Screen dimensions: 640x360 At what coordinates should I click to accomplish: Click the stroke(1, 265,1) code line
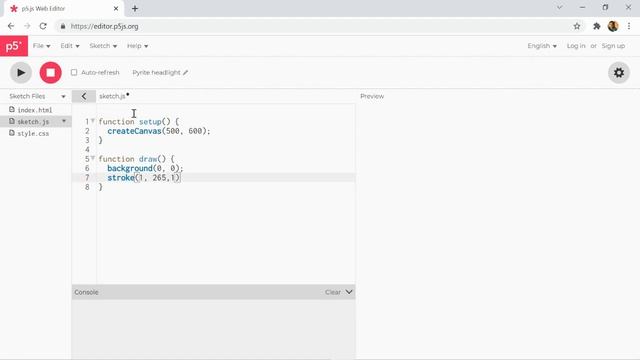pos(144,178)
